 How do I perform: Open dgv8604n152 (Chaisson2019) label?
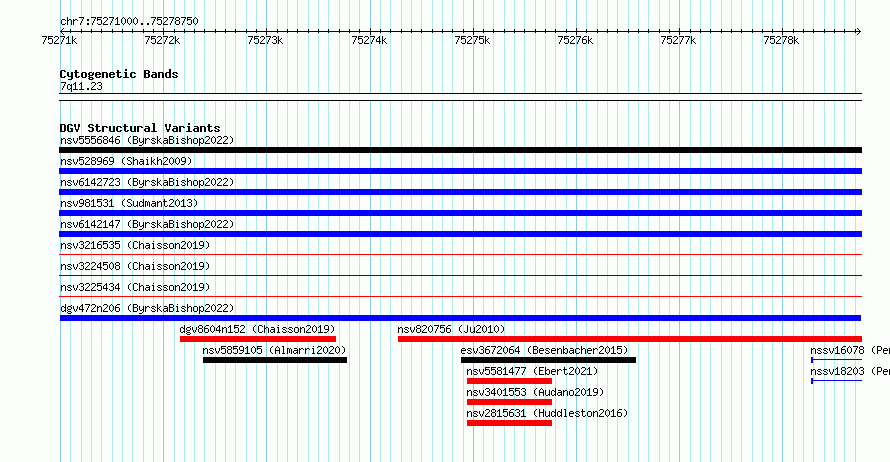[257, 329]
